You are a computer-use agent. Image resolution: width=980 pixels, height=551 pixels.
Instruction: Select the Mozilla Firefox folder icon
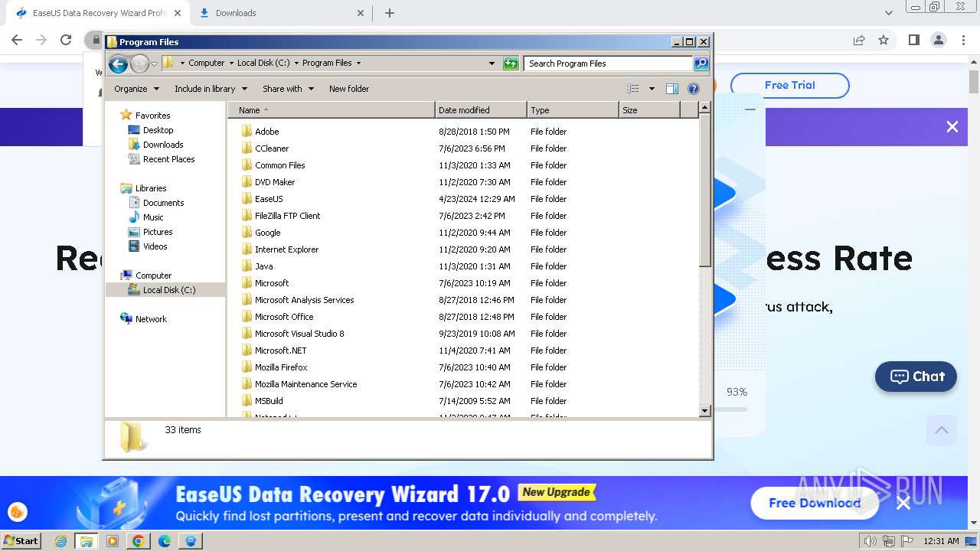pyautogui.click(x=247, y=367)
